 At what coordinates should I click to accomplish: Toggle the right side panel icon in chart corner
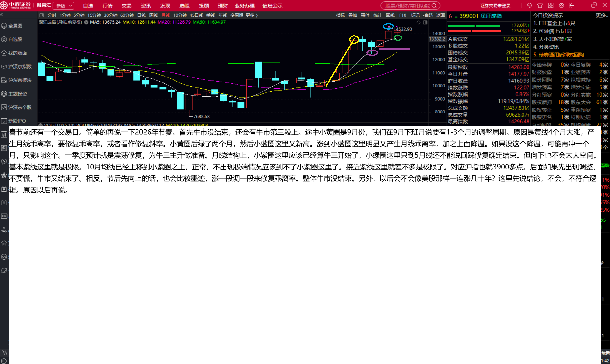coord(425,22)
